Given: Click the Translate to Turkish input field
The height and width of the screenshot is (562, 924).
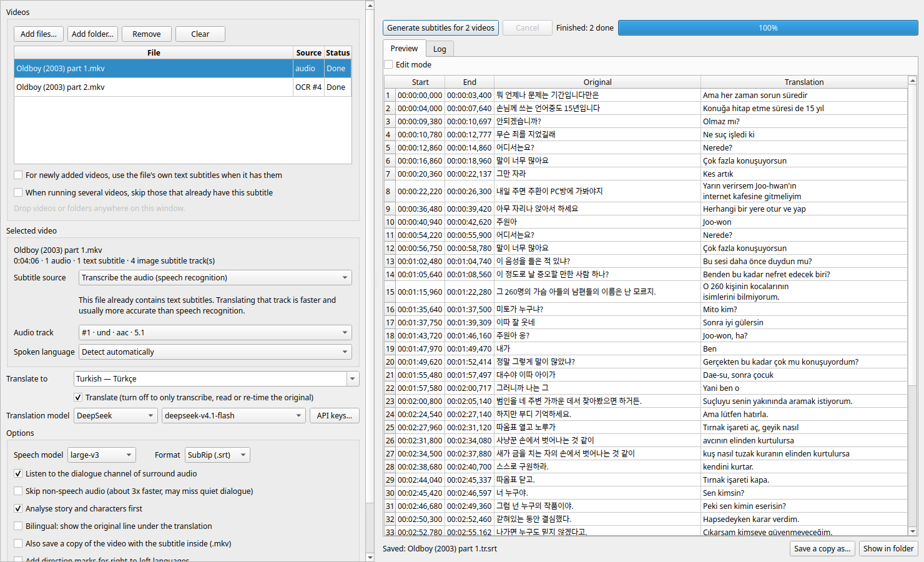Looking at the screenshot, I should (x=210, y=379).
